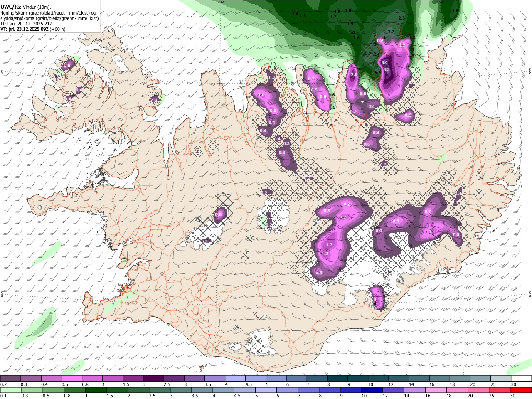Click the 'IT: Lau. 20. 12. 2025 21Z' init time line
The height and width of the screenshot is (399, 532).
coord(26,24)
